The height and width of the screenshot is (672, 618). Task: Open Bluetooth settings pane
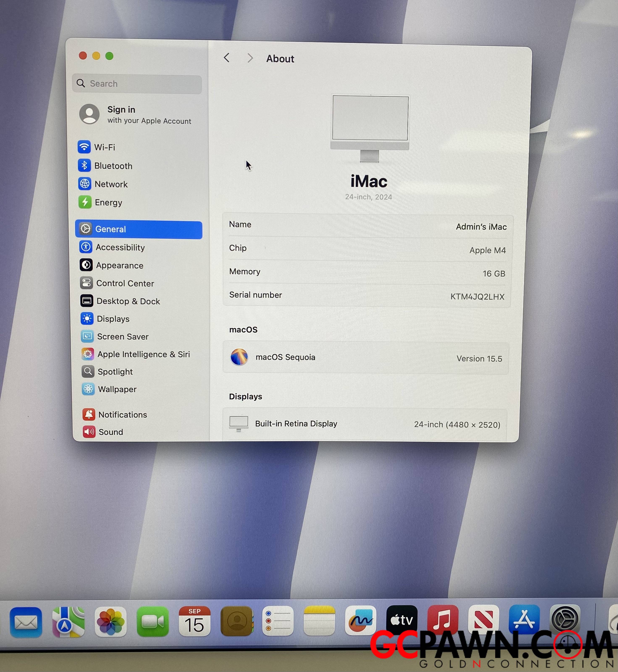[113, 166]
